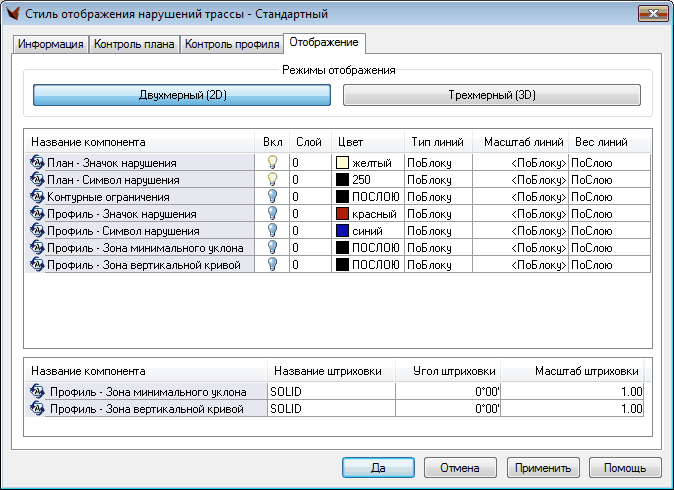
Task: Click the component icon beside Контурные ограничения
Action: click(38, 197)
